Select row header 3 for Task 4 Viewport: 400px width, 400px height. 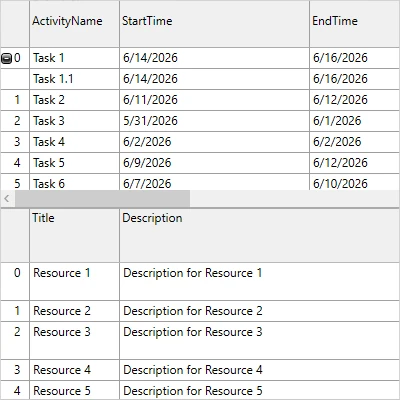pos(15,142)
